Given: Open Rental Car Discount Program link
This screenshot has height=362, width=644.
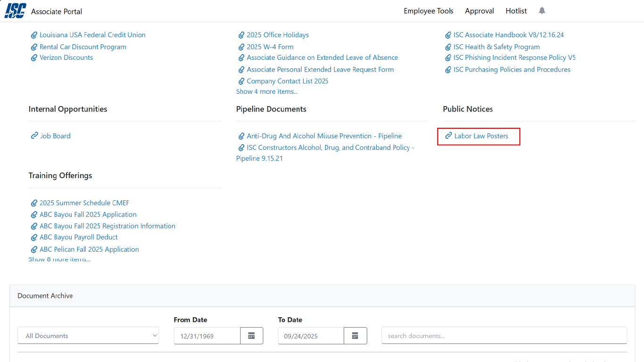Looking at the screenshot, I should click(x=83, y=47).
